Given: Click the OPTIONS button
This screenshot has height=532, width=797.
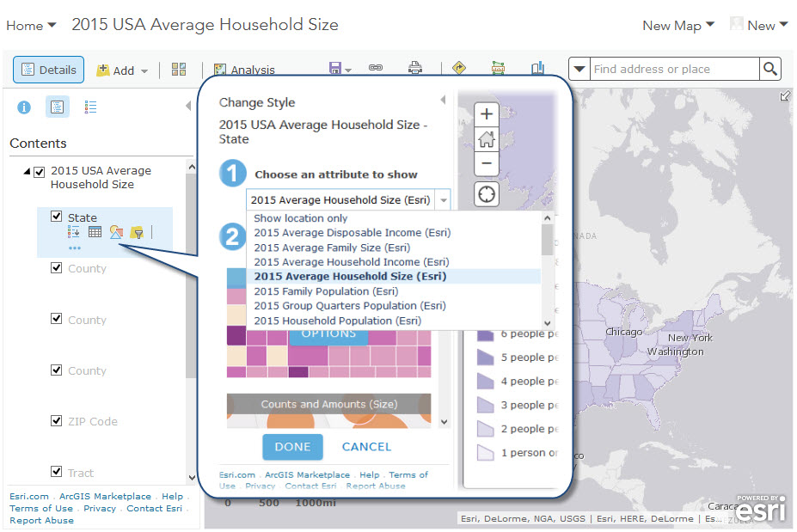Looking at the screenshot, I should 328,336.
